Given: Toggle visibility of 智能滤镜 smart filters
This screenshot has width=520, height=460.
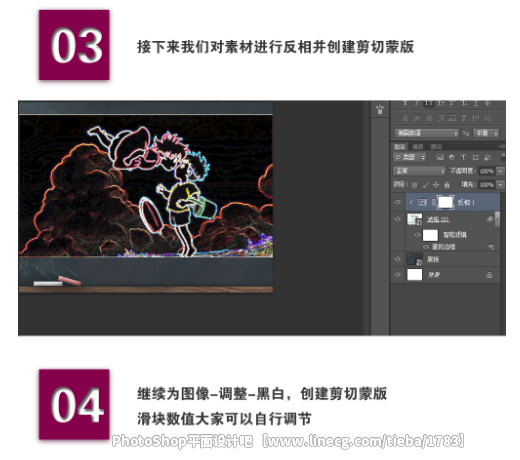Looking at the screenshot, I should [x=417, y=235].
